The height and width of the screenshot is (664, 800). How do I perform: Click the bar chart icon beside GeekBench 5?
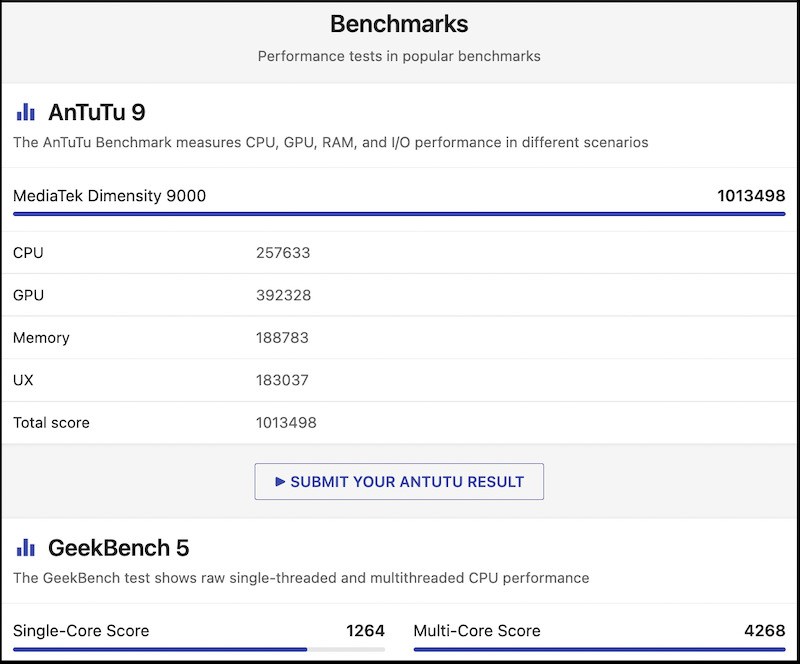26,548
